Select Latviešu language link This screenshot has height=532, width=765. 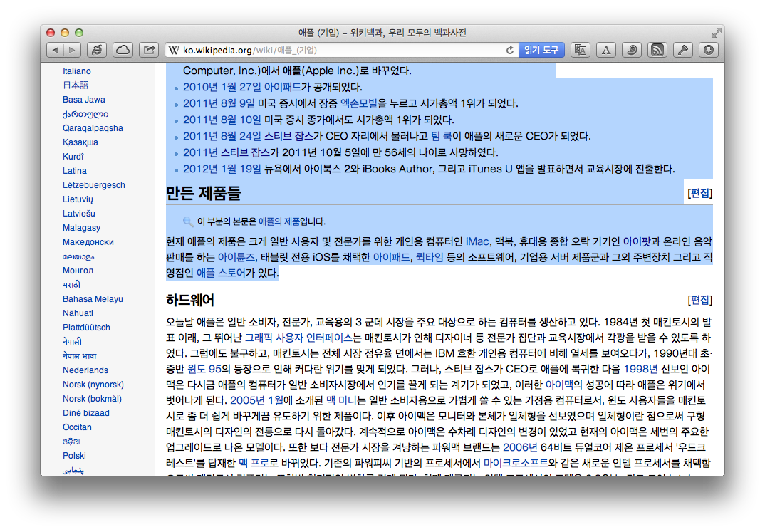(x=79, y=214)
